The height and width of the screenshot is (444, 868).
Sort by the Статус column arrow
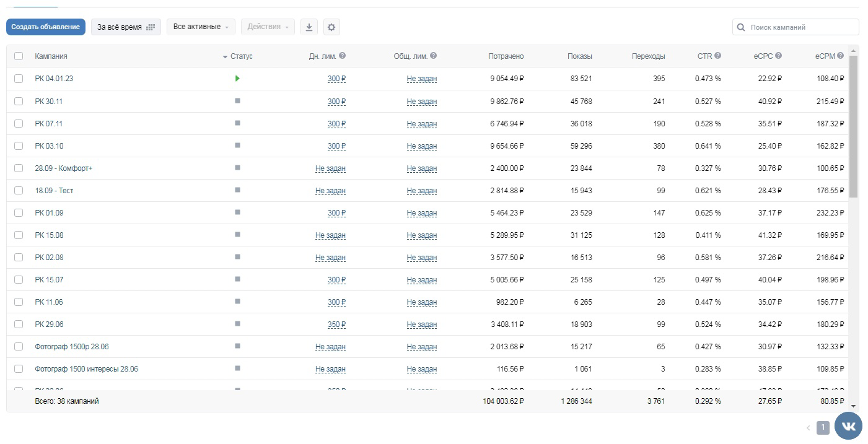pyautogui.click(x=225, y=57)
